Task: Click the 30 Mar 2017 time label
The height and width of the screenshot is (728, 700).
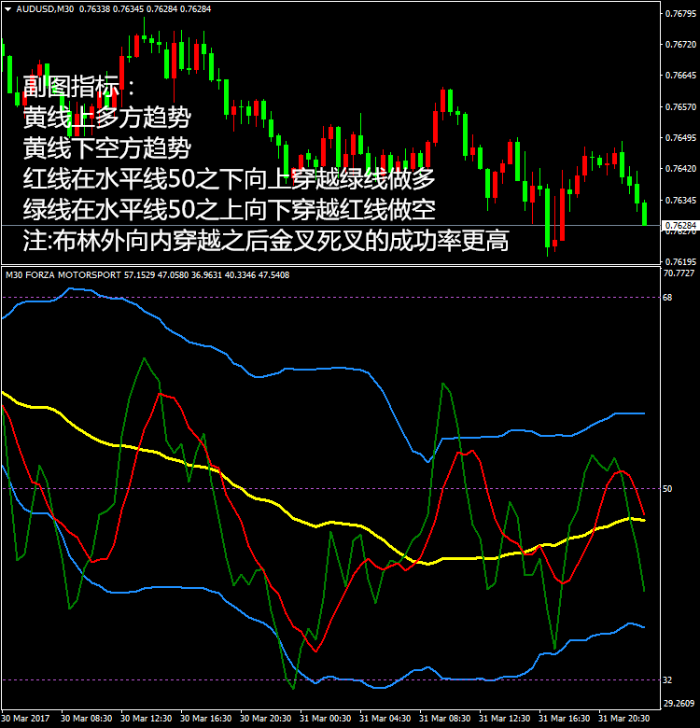Action: 25,719
